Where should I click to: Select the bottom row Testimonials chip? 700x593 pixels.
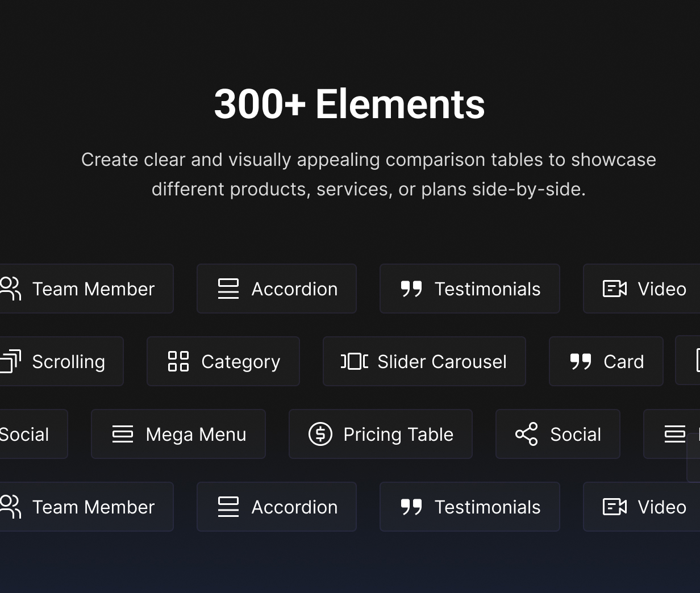470,507
